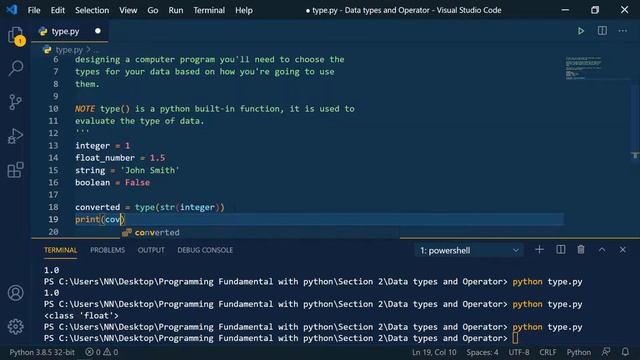Open the Help menu
Screen dimensions: 640x360
click(x=244, y=10)
